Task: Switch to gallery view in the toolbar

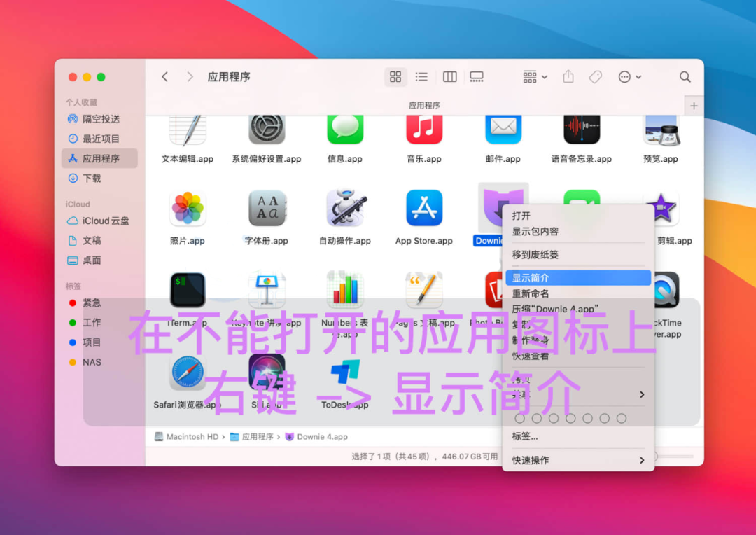Action: click(477, 76)
